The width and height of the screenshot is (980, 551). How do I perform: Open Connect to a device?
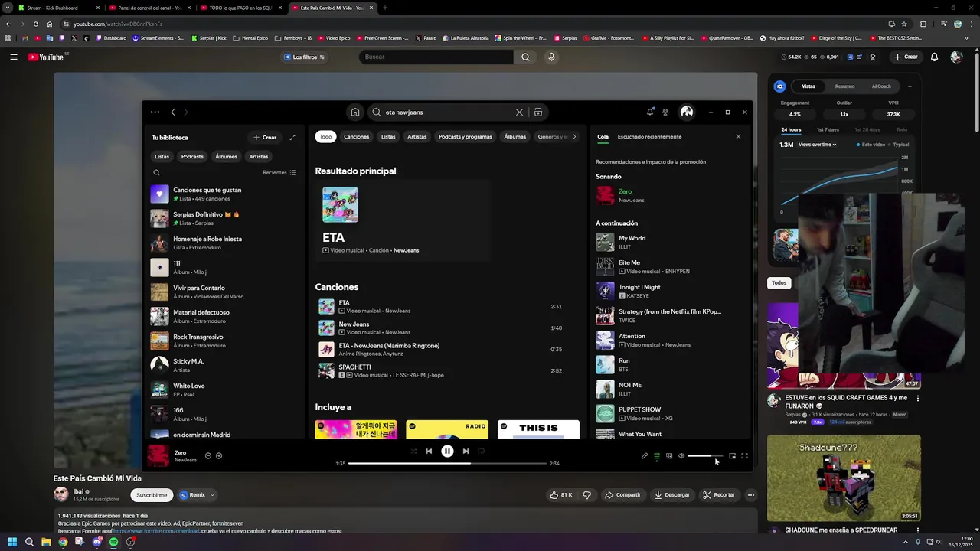pos(669,456)
